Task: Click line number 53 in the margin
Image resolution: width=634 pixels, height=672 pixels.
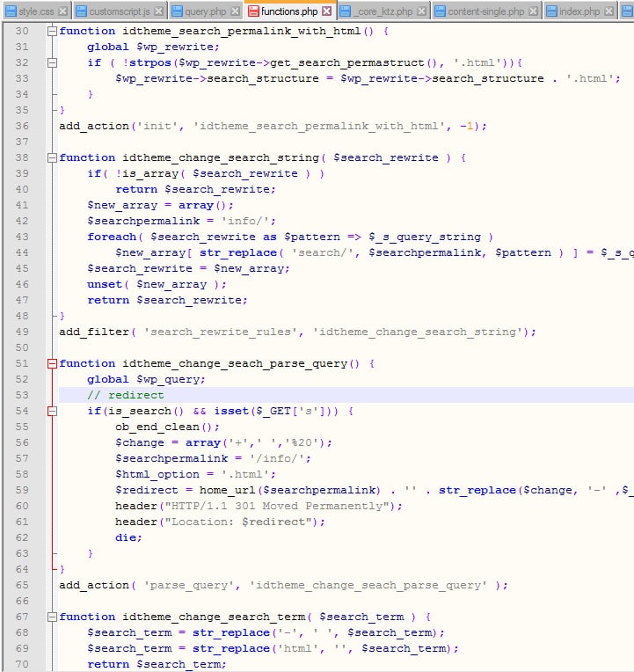Action: point(22,395)
